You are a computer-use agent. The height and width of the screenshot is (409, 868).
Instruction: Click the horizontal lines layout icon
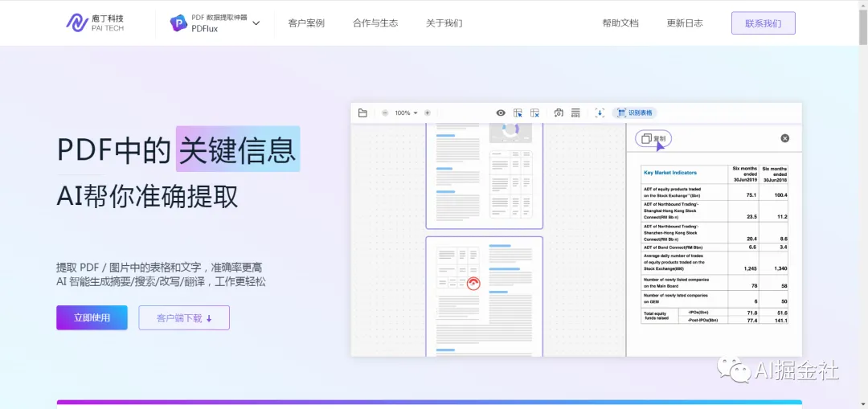pyautogui.click(x=575, y=113)
